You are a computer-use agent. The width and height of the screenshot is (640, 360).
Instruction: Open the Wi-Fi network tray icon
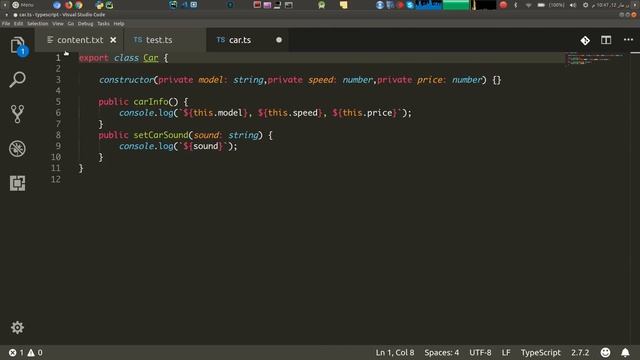point(528,5)
